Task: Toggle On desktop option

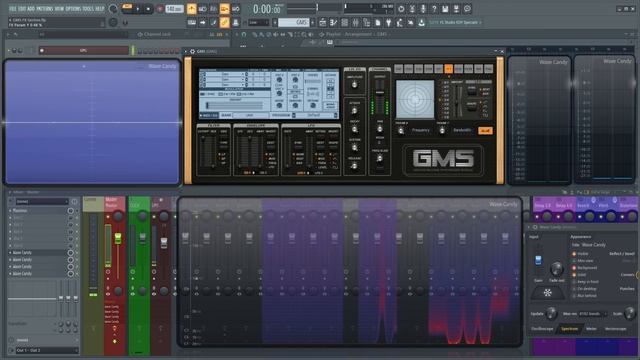Action: point(574,289)
